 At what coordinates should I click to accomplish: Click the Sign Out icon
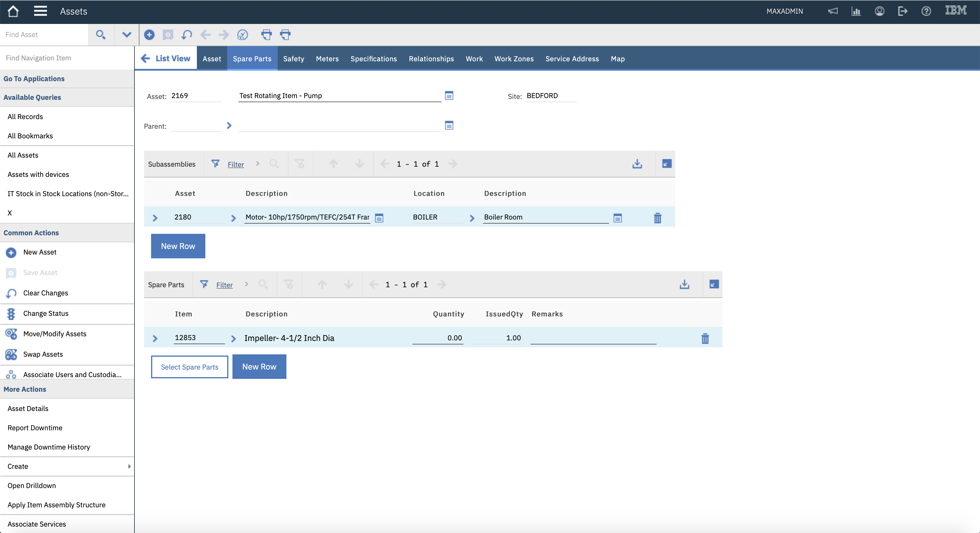click(x=902, y=11)
